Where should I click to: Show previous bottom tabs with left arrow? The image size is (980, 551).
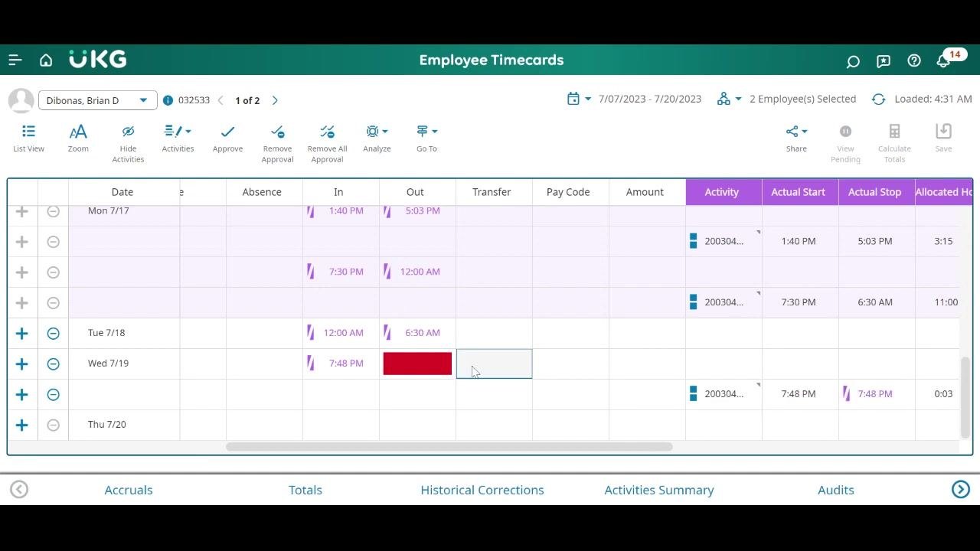[x=19, y=489]
